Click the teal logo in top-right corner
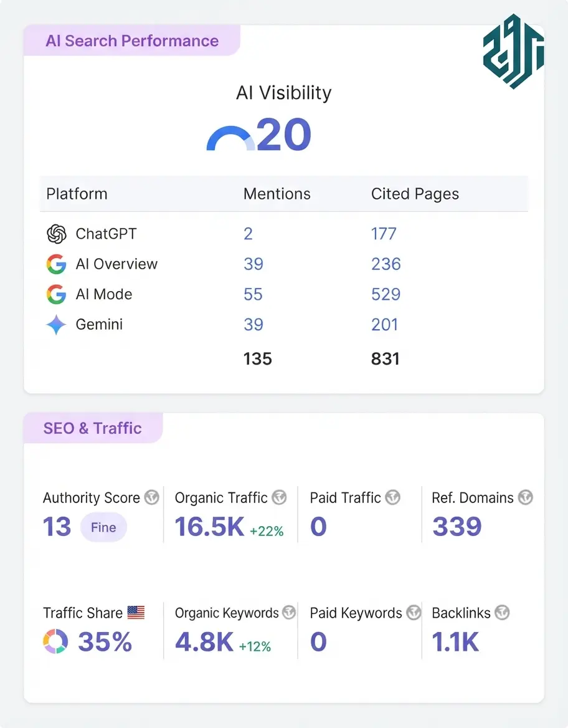 point(513,51)
